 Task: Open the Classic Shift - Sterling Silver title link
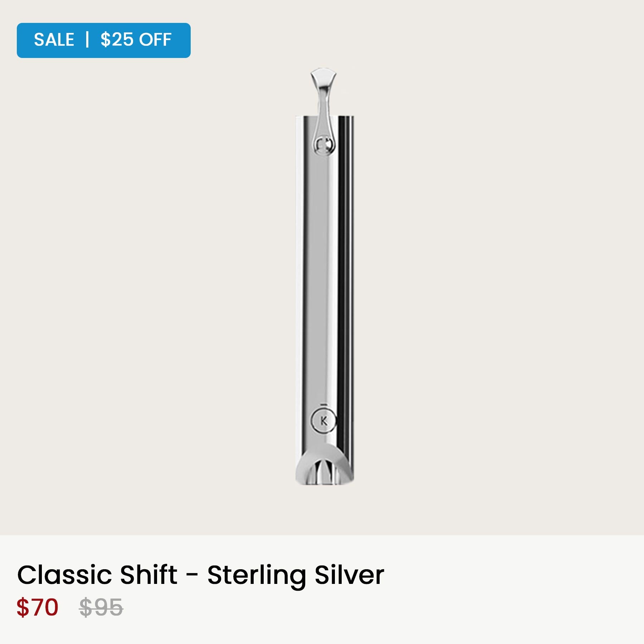(x=201, y=575)
